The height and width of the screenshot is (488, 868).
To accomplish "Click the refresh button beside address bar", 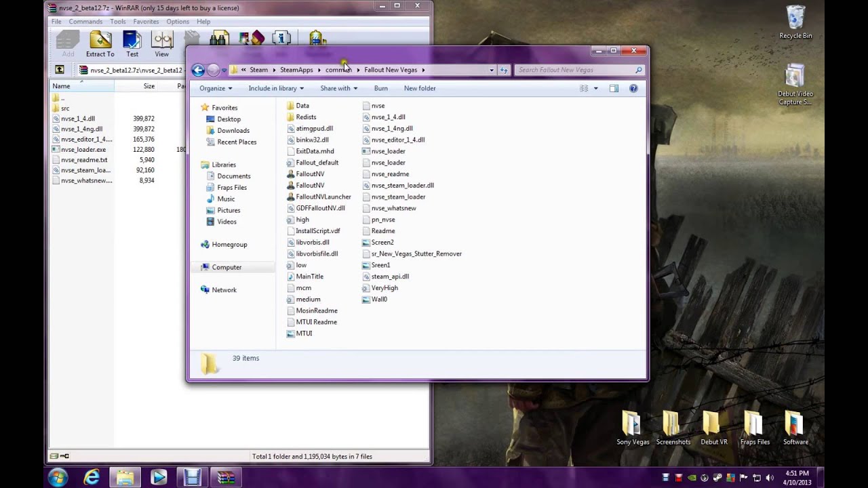I will click(504, 70).
